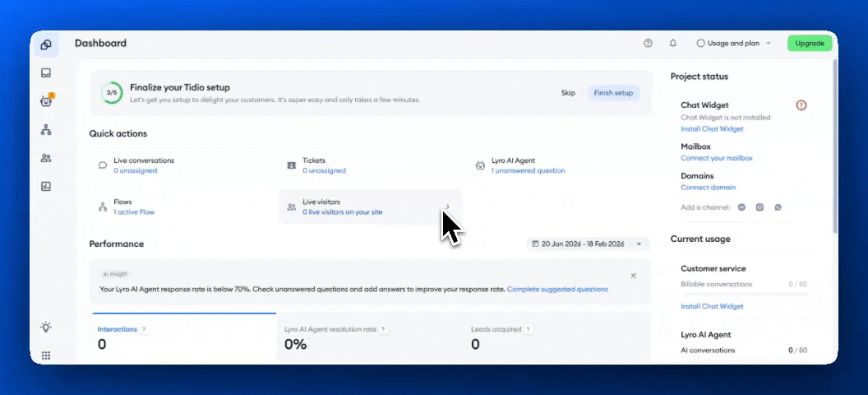Viewport: 868px width, 395px height.
Task: Click the people icon beside Live visitors
Action: 291,207
